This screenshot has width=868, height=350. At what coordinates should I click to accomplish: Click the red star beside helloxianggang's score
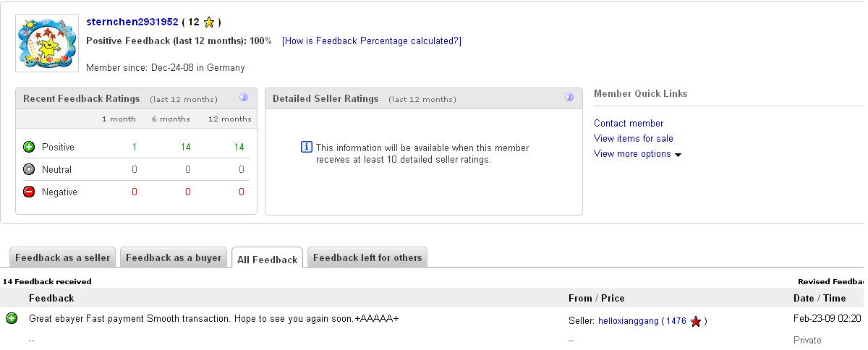696,321
